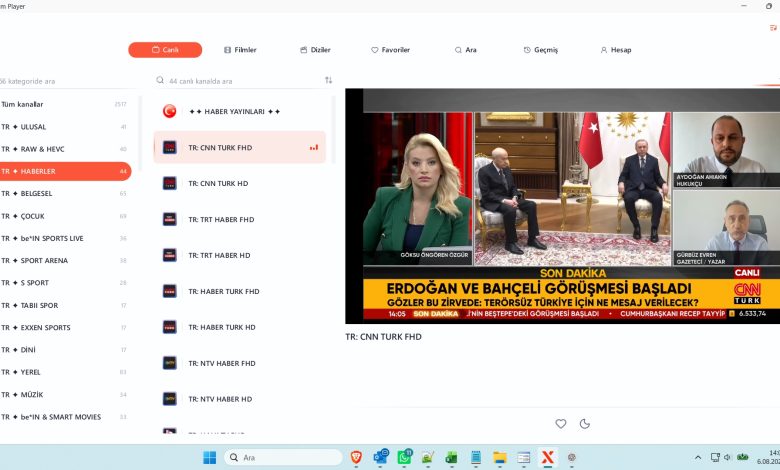
Task: Open the Favoriler tab
Action: click(x=390, y=50)
